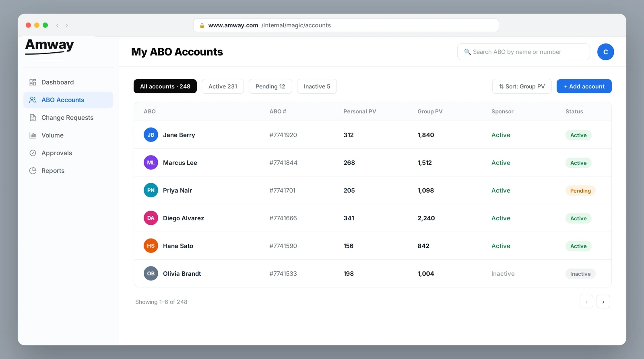644x359 pixels.
Task: Click the Sponsor column header
Action: (x=502, y=111)
